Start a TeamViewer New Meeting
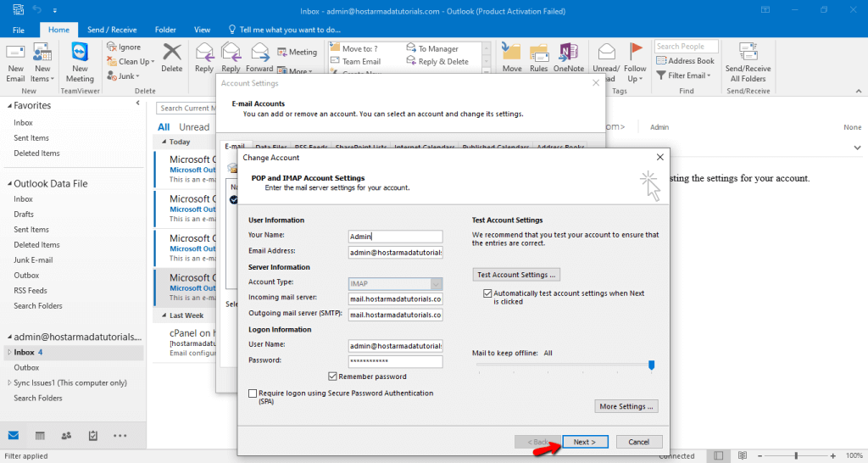 point(80,63)
